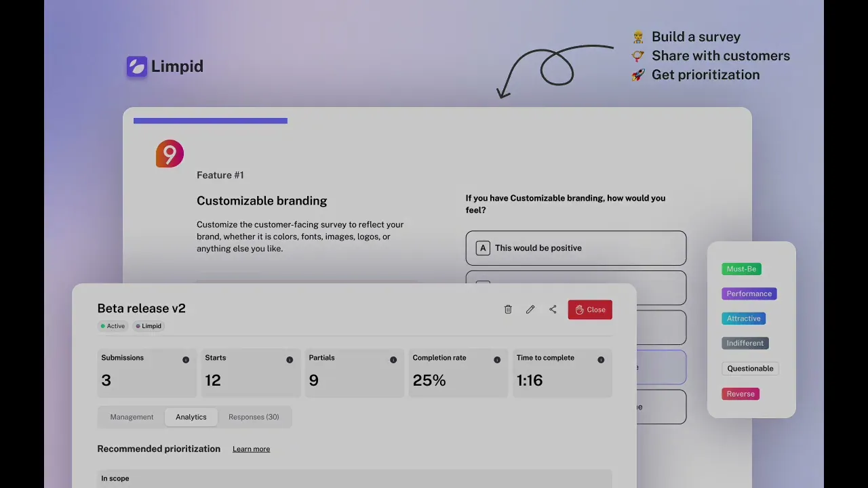868x488 pixels.
Task: Share survey using the share icon
Action: pos(553,309)
